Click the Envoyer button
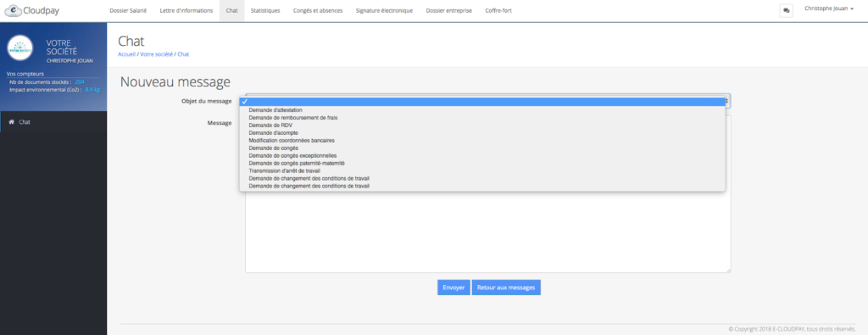Image resolution: width=868 pixels, height=335 pixels. coord(453,288)
